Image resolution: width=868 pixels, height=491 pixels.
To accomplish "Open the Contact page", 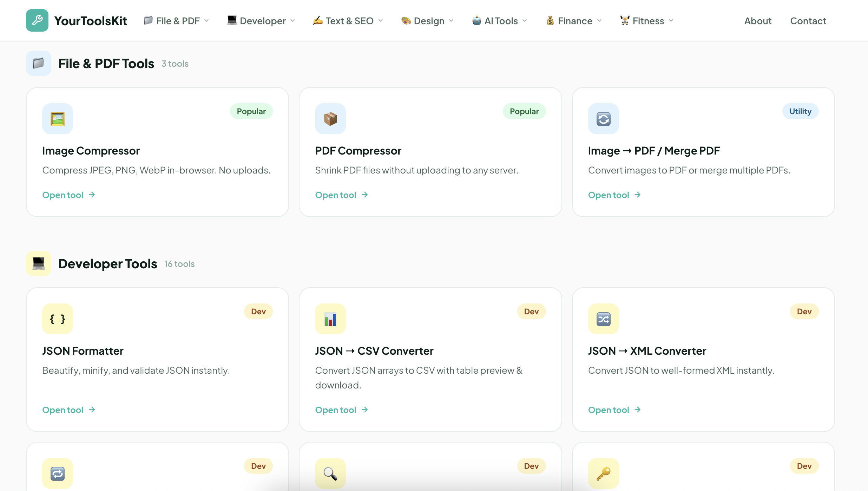I will pos(808,21).
